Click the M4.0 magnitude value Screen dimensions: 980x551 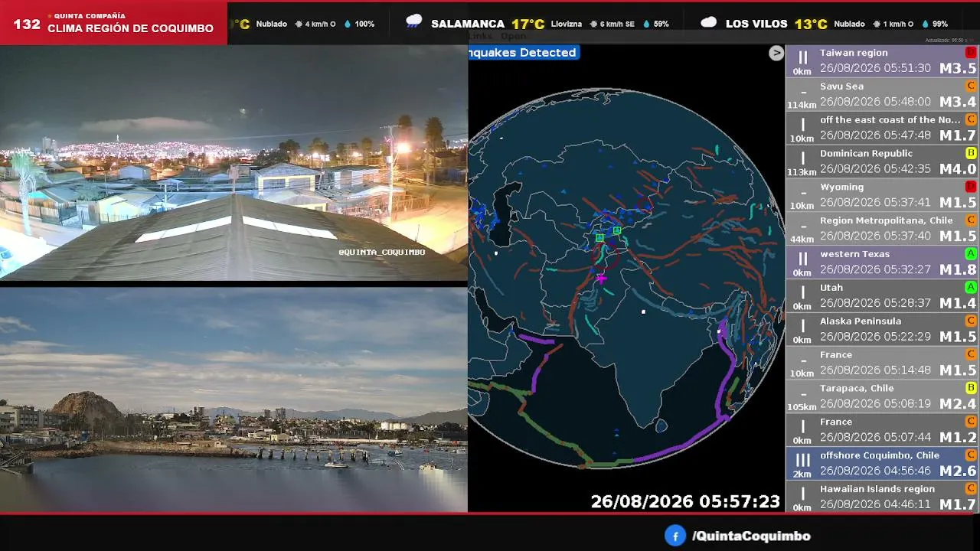point(958,169)
